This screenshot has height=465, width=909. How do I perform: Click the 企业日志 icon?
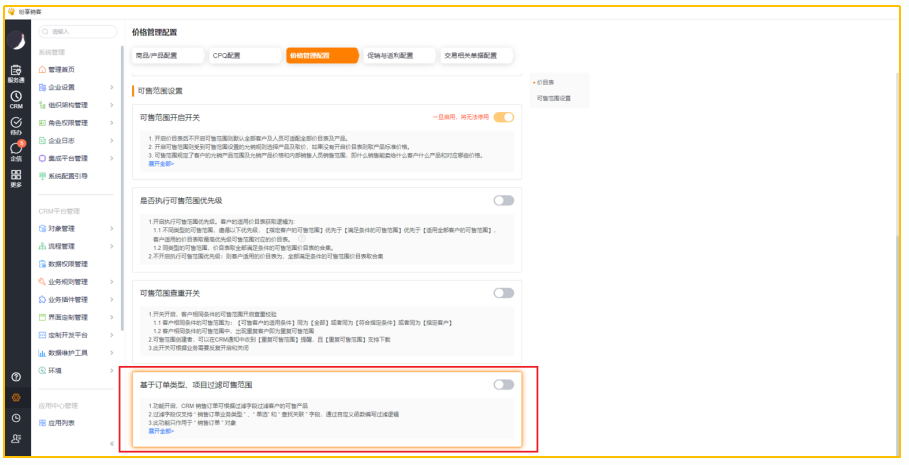pos(42,141)
